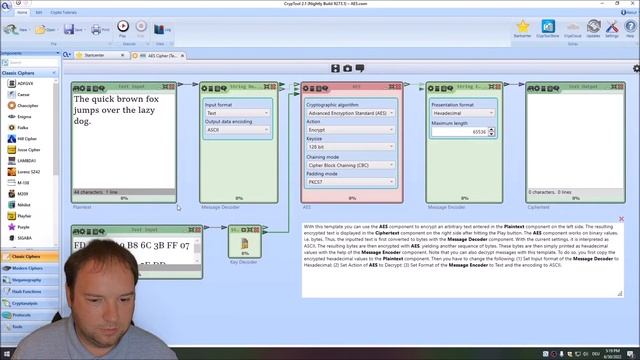Click inside the Plaintext text input area
640x360 pixels.
coord(124,141)
